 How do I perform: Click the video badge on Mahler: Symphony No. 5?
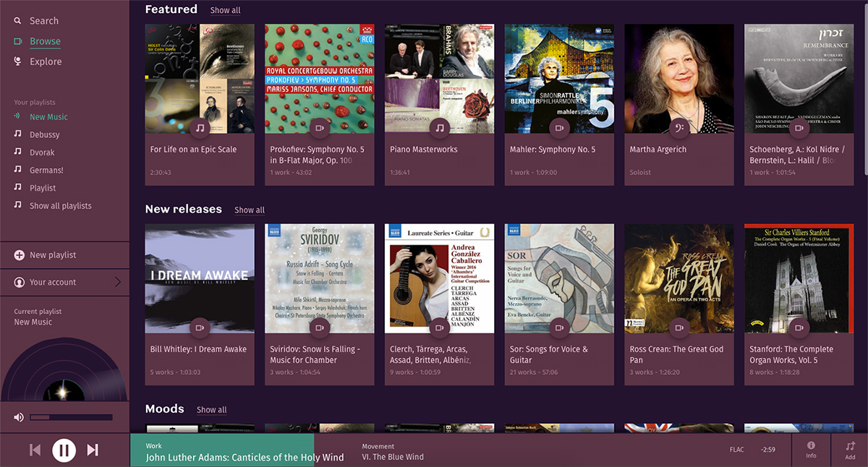point(559,128)
